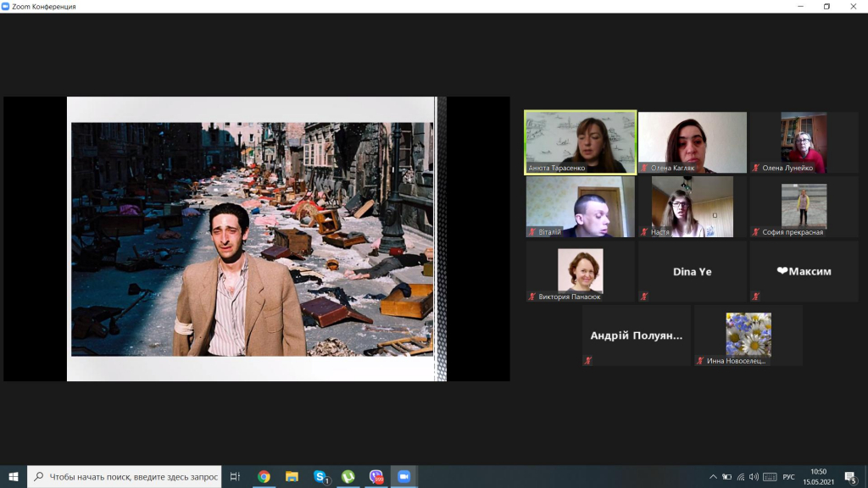
Task: Open Skype from the taskbar
Action: 320,476
